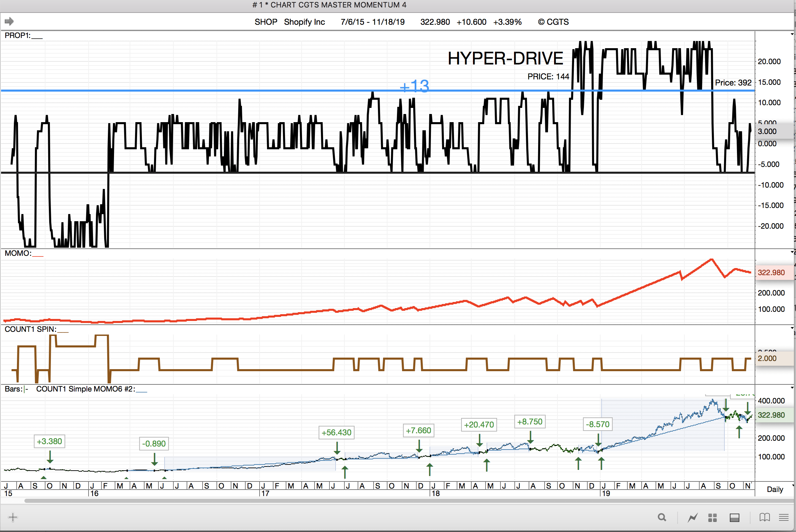This screenshot has width=796, height=532.
Task: Click the magnifier search icon
Action: (x=662, y=517)
